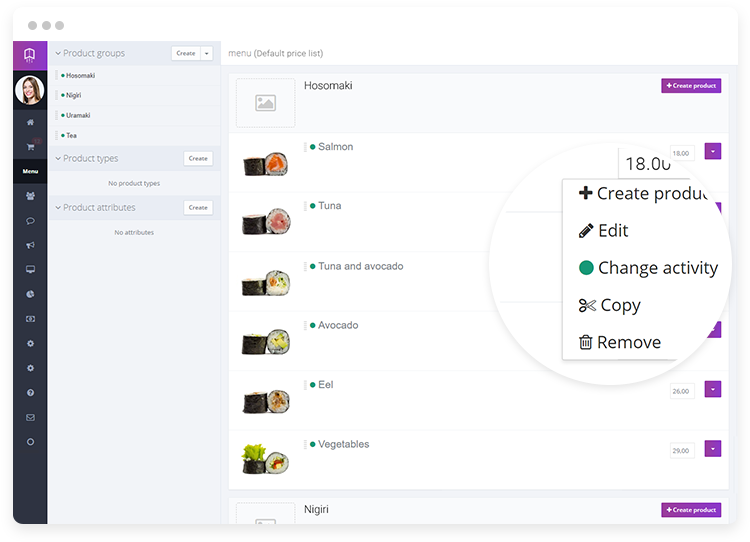The height and width of the screenshot is (542, 750).
Task: Toggle the green activity dot beside Avocado
Action: click(x=312, y=325)
